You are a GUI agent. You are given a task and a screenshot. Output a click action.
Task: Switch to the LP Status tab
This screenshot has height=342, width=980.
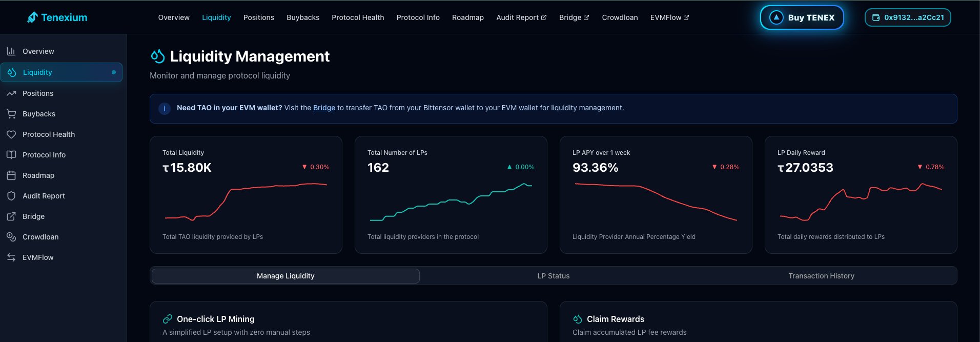pos(553,276)
